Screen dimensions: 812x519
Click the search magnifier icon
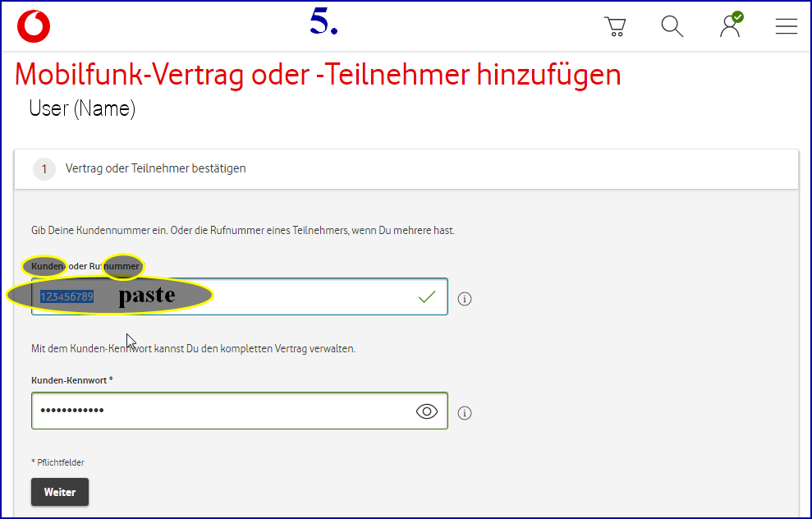pyautogui.click(x=672, y=26)
